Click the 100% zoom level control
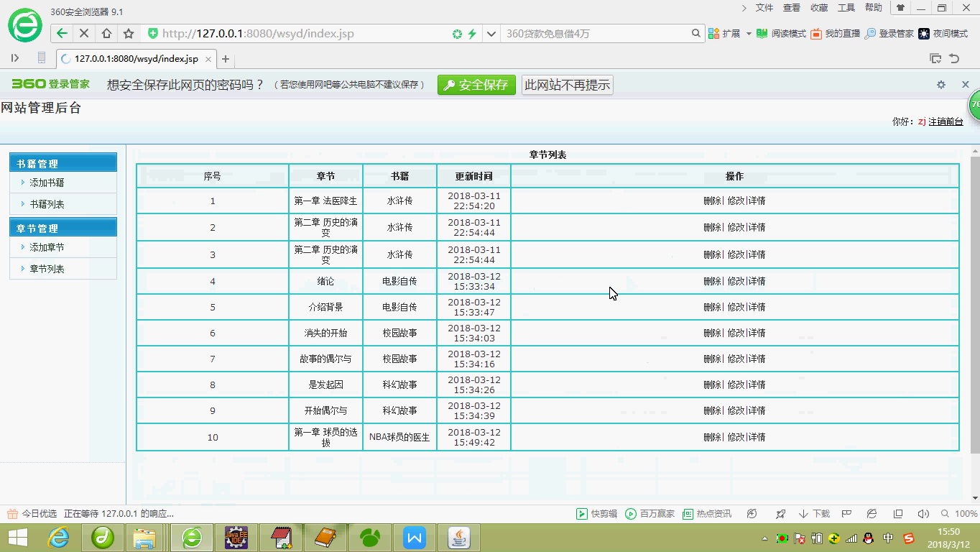The image size is (980, 552). tap(958, 514)
